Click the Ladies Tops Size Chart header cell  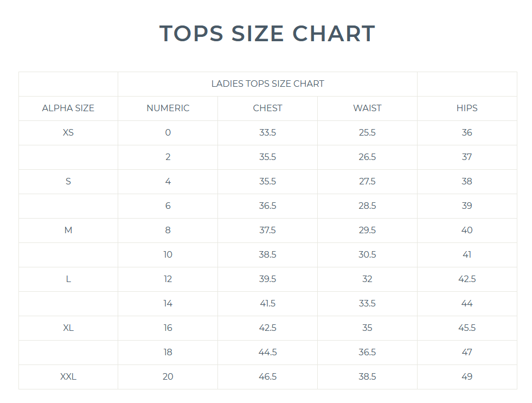click(x=267, y=84)
